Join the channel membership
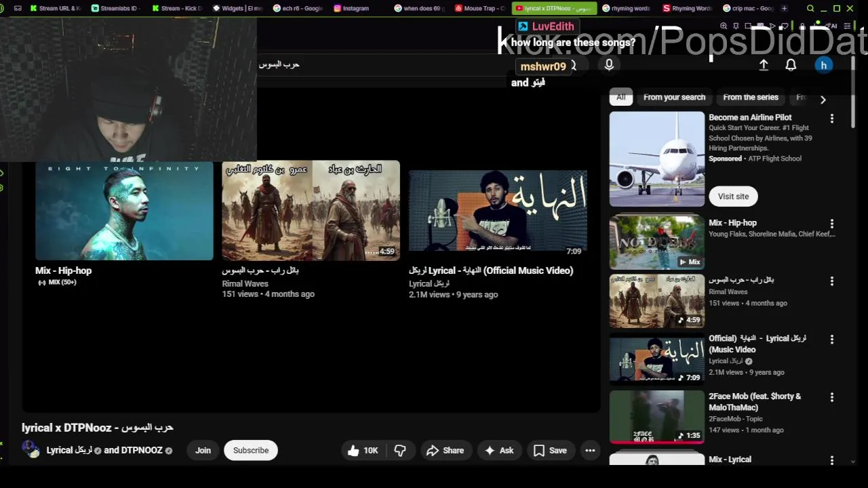This screenshot has height=488, width=868. click(203, 450)
